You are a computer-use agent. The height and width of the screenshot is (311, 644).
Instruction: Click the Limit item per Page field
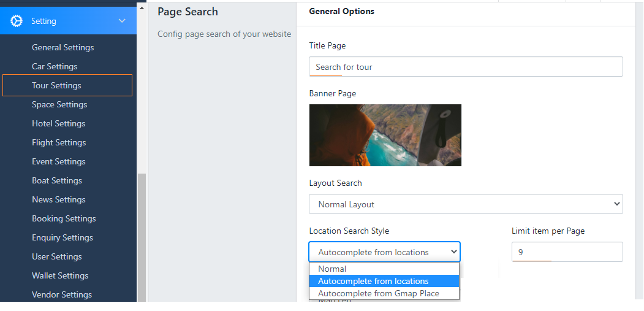pyautogui.click(x=567, y=252)
